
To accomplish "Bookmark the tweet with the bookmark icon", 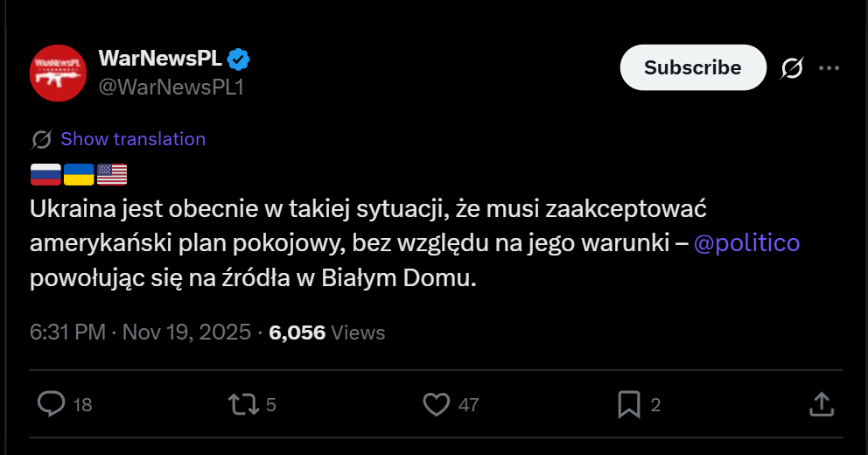I will [x=628, y=403].
